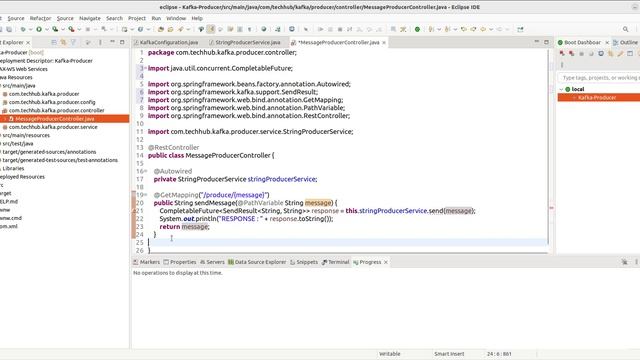Image resolution: width=640 pixels, height=360 pixels.
Task: Select Kafka-Producer in the Boot Dashboard
Action: 599,98
